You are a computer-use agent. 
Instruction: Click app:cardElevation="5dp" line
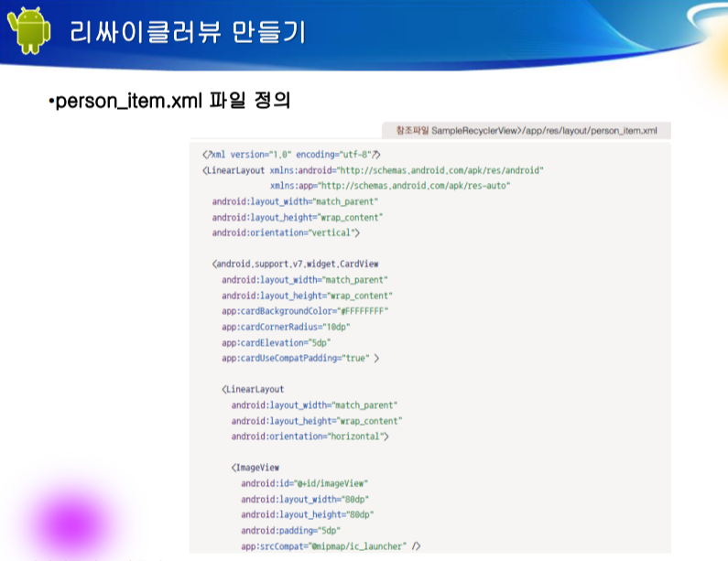pos(277,342)
